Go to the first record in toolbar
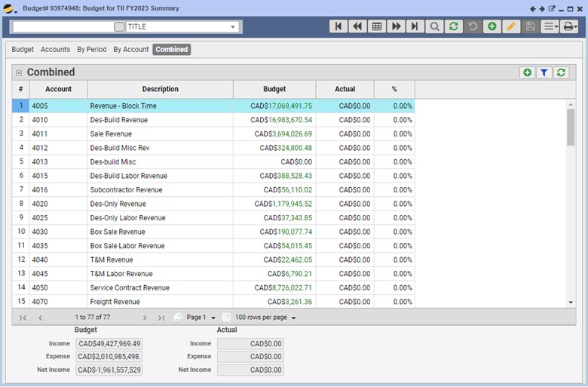This screenshot has height=387, width=588. pos(338,26)
